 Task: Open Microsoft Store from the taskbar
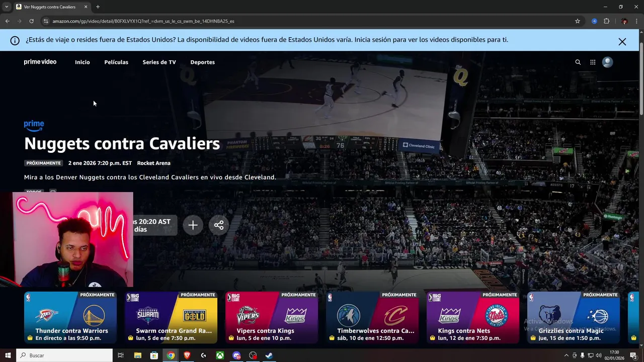click(x=154, y=355)
